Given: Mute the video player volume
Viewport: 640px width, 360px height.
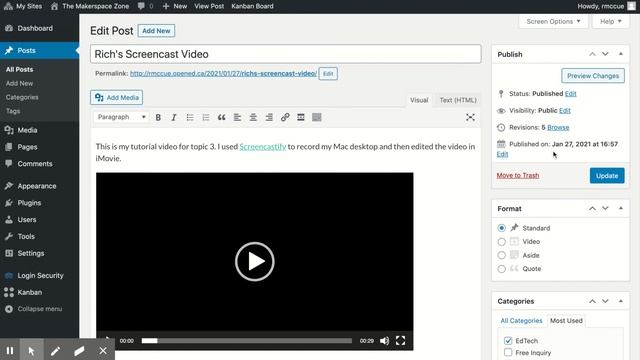Looking at the screenshot, I should coord(384,341).
